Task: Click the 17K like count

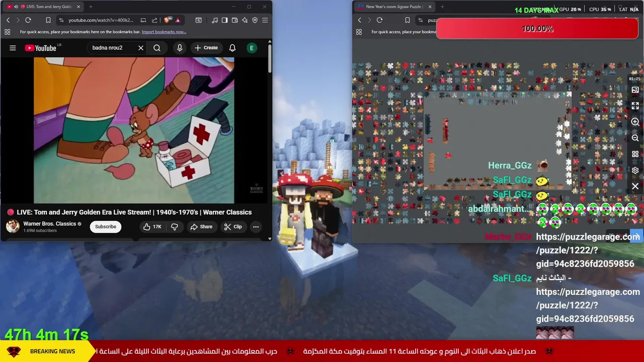Action: (x=157, y=227)
